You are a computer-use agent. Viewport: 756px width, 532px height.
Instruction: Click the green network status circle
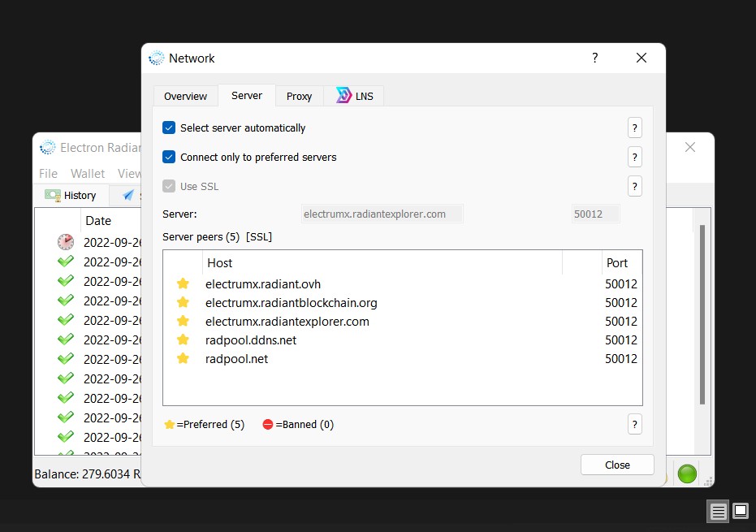[x=687, y=474]
